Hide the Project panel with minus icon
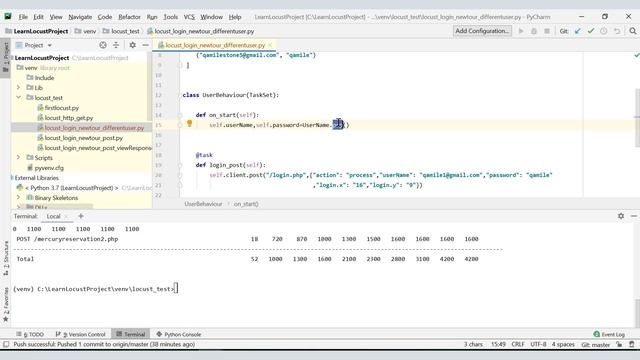Viewport: 640px width, 360px height. 145,45
